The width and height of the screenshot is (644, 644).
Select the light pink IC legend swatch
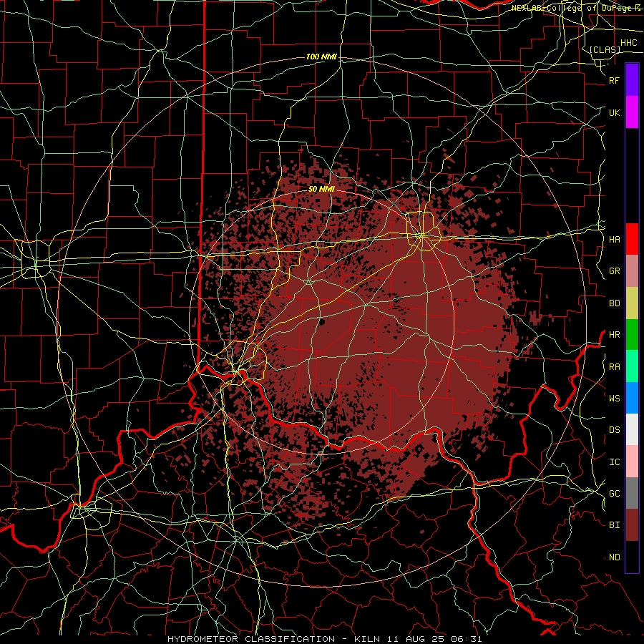click(632, 462)
